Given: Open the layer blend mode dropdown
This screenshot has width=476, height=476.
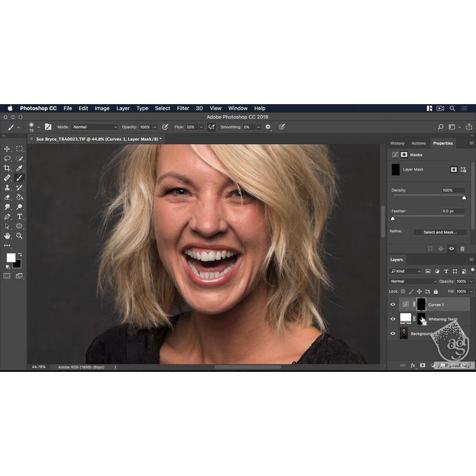Looking at the screenshot, I should coord(414,281).
